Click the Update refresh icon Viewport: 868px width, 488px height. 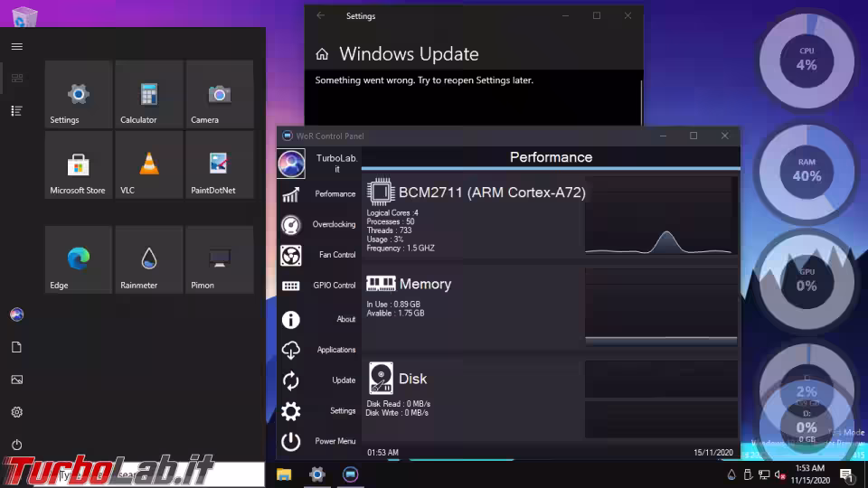[291, 380]
